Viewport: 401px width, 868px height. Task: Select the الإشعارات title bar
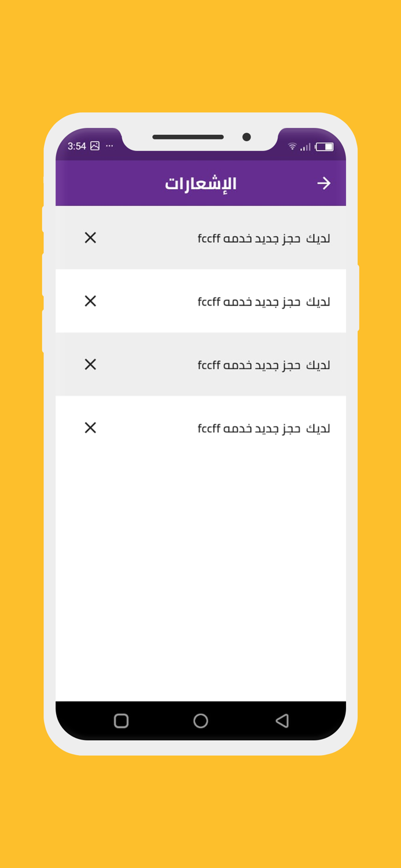pos(200,183)
